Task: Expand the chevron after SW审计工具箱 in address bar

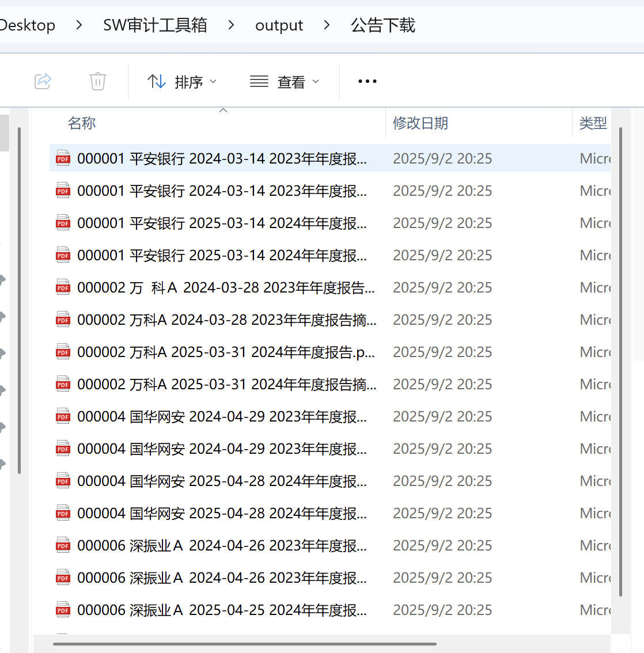Action: pyautogui.click(x=231, y=25)
